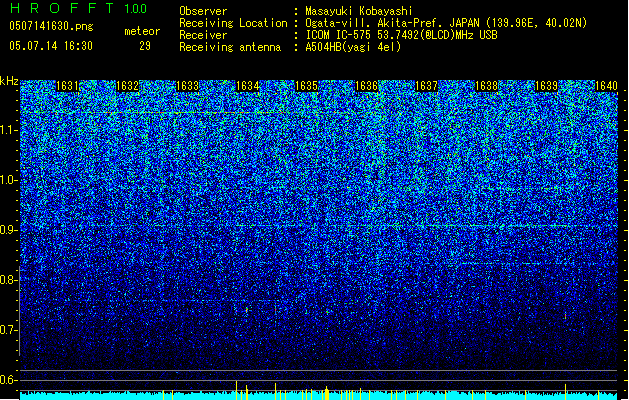This screenshot has height=400, width=629.
Task: Click the 1637 time marker
Action: pyautogui.click(x=426, y=86)
